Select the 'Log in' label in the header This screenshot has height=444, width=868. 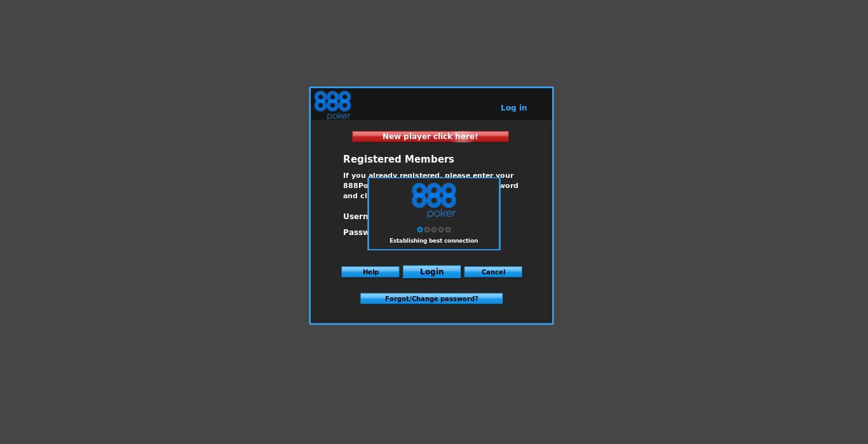coord(513,107)
